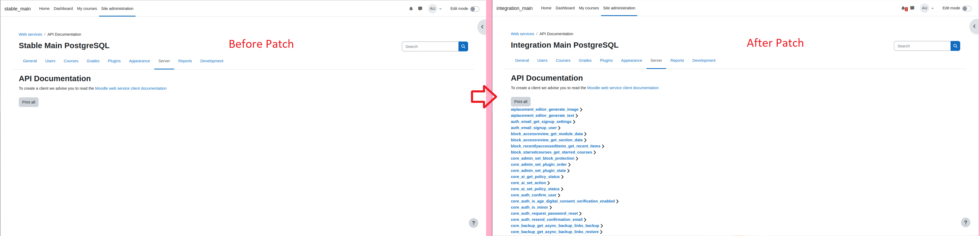Click stable_main site brand name

click(17, 9)
